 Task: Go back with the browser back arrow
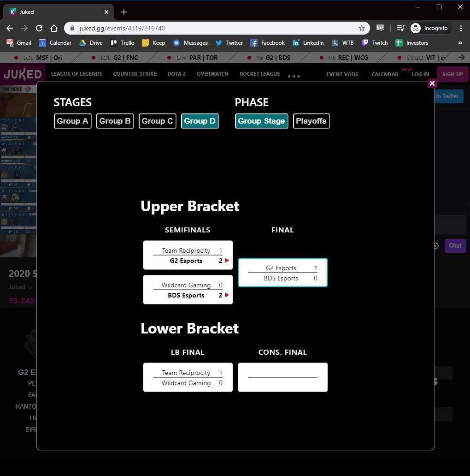10,28
